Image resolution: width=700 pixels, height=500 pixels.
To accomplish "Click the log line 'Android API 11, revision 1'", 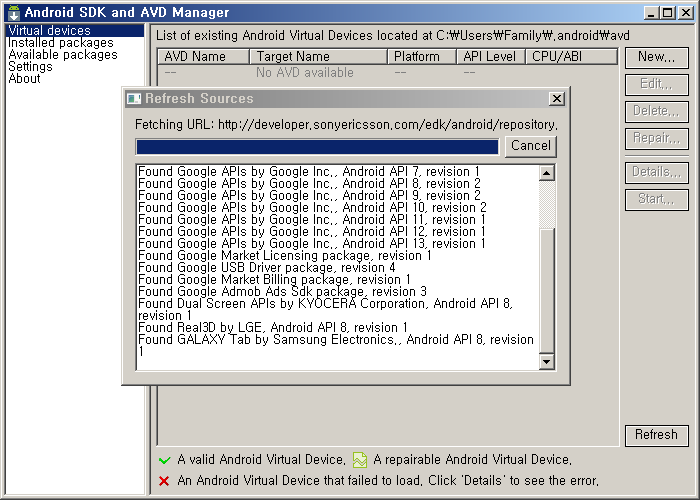I will [x=312, y=220].
